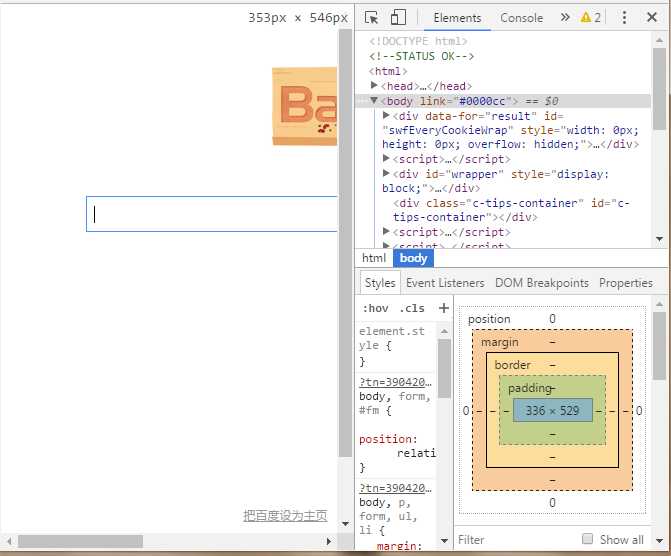Click the warnings count indicator
671x556 pixels.
tap(591, 18)
